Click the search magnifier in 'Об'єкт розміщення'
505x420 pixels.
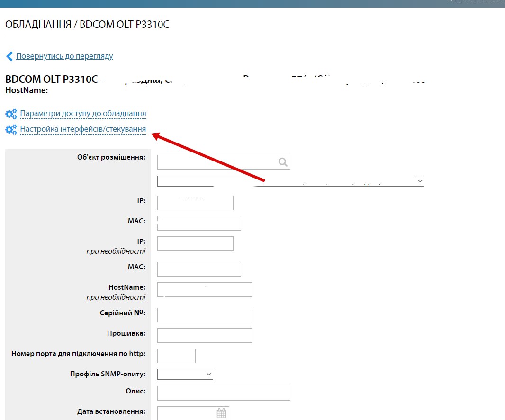pos(283,162)
